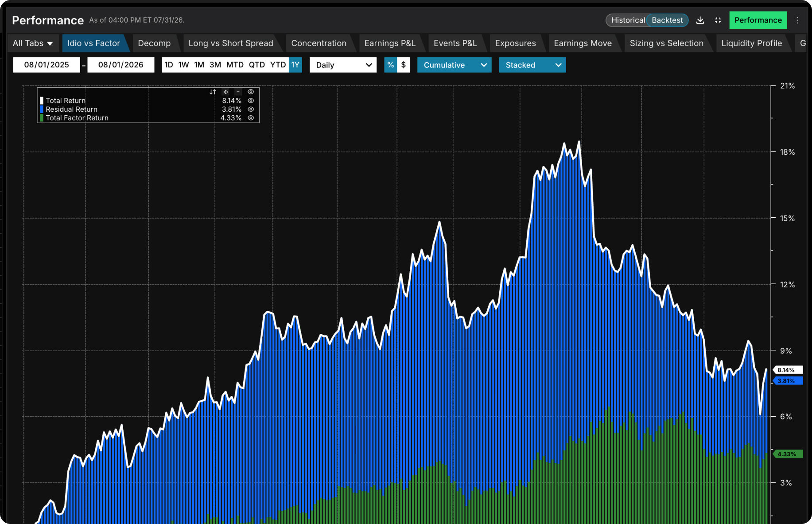The image size is (812, 524).
Task: Open the Stacked chart type dropdown
Action: pyautogui.click(x=532, y=65)
